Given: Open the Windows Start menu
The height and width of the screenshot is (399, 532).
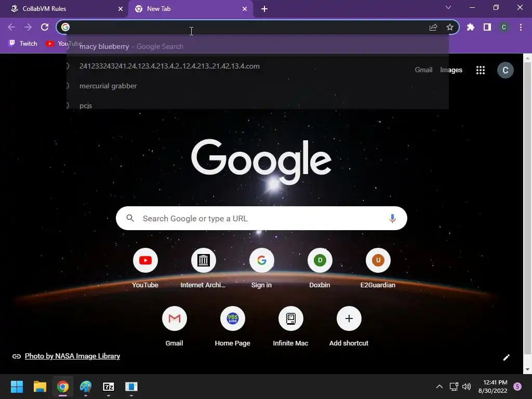Looking at the screenshot, I should click(17, 387).
